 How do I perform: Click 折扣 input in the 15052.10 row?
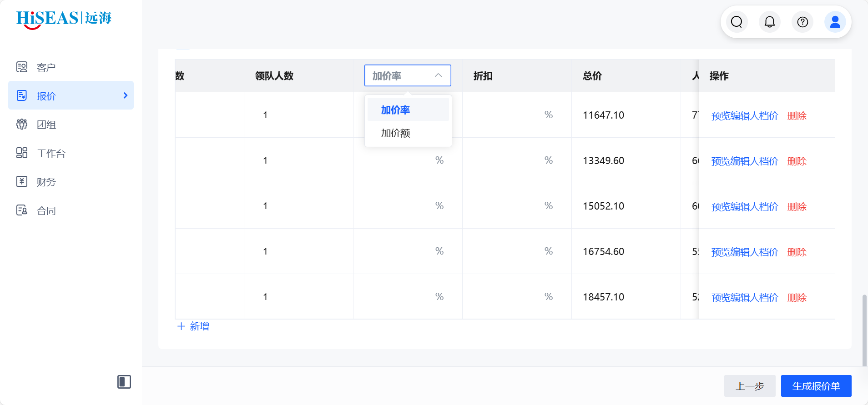pos(517,206)
